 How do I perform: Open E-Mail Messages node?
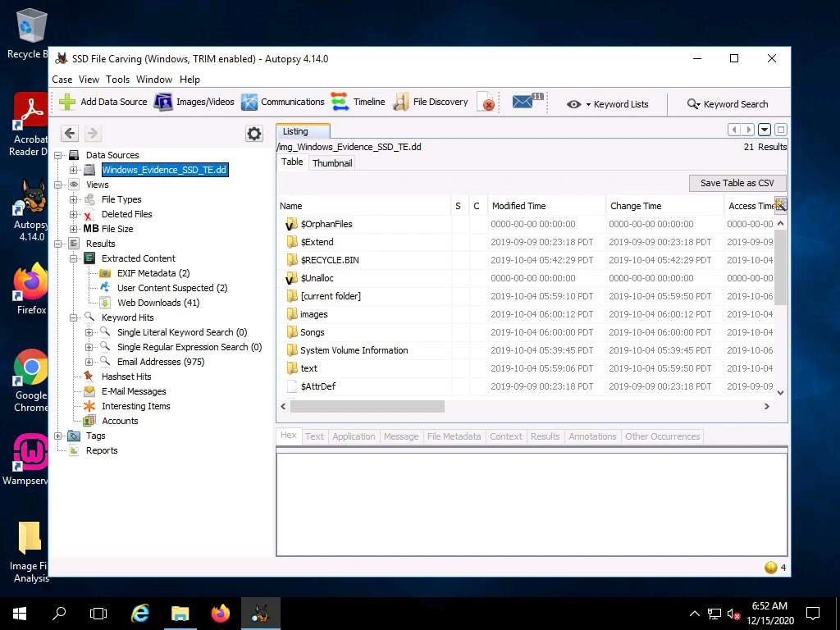click(134, 391)
